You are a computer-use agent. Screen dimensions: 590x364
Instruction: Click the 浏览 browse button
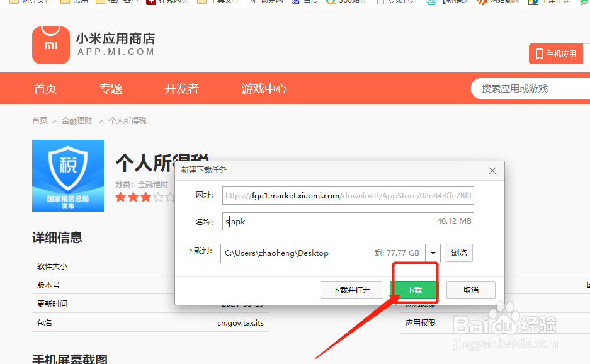459,253
